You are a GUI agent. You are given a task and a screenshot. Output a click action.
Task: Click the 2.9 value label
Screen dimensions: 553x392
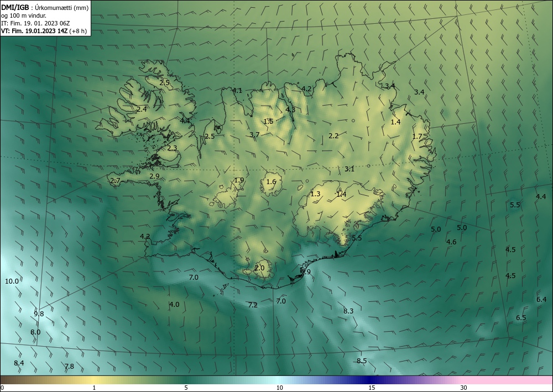154,176
